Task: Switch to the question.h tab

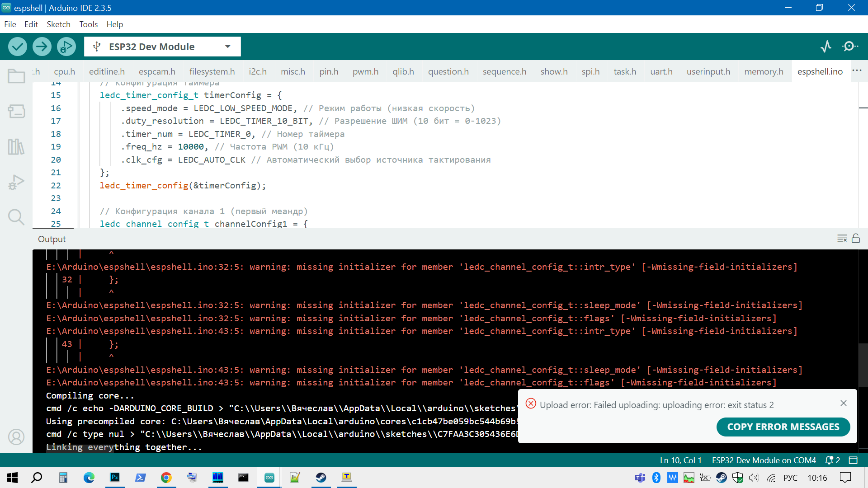Action: tap(448, 71)
